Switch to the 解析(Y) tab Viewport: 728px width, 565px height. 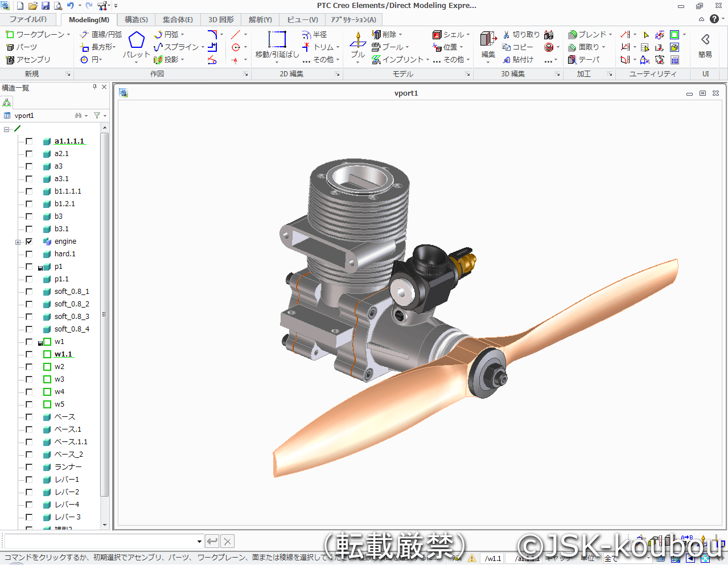coord(260,19)
